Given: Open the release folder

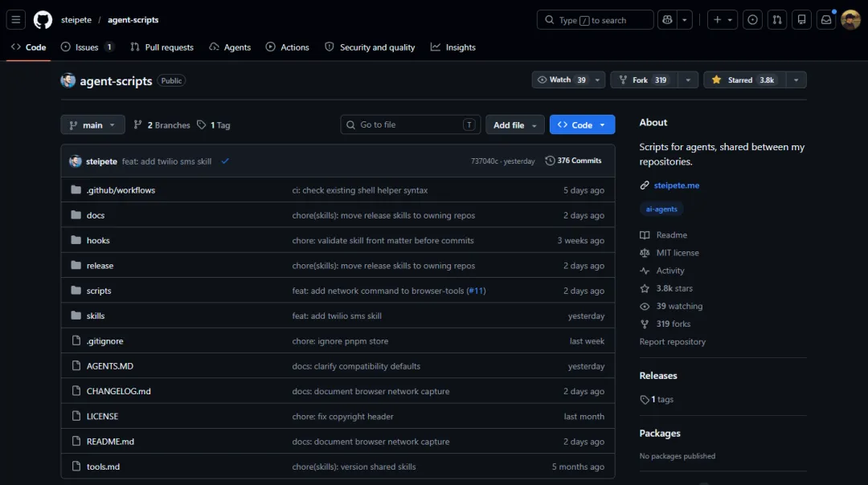Looking at the screenshot, I should coord(100,266).
